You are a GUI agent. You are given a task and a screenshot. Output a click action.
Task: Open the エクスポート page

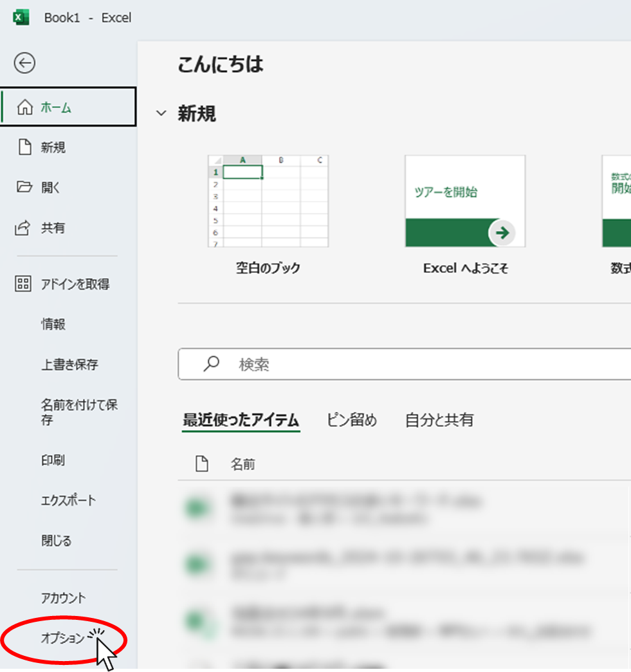(69, 500)
